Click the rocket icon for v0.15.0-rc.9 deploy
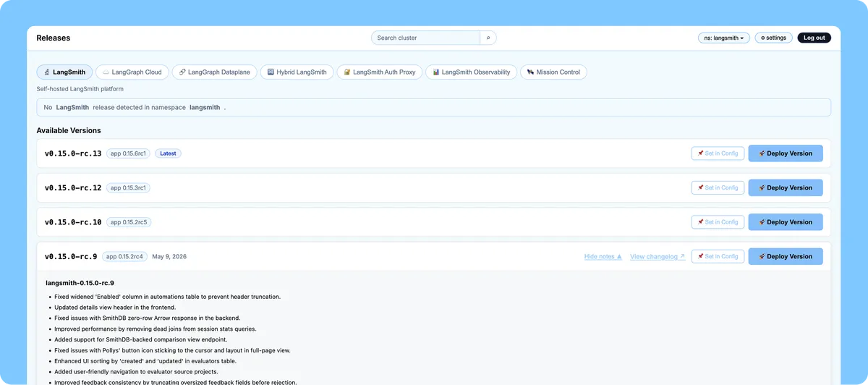 click(x=762, y=256)
